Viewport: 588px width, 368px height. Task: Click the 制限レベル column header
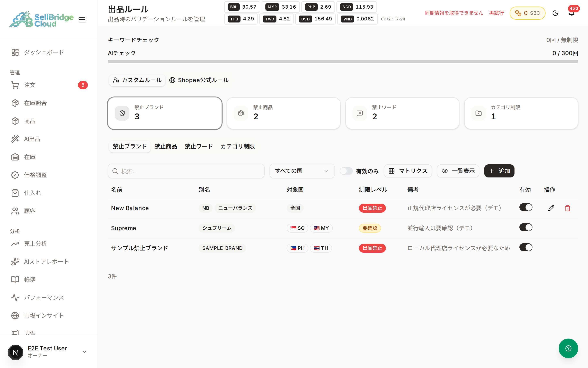[373, 190]
